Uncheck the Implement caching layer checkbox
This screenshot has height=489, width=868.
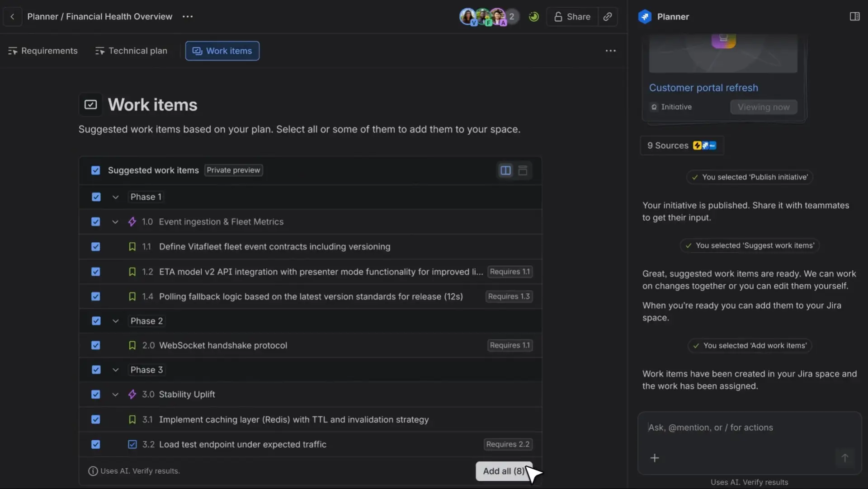[x=95, y=419]
